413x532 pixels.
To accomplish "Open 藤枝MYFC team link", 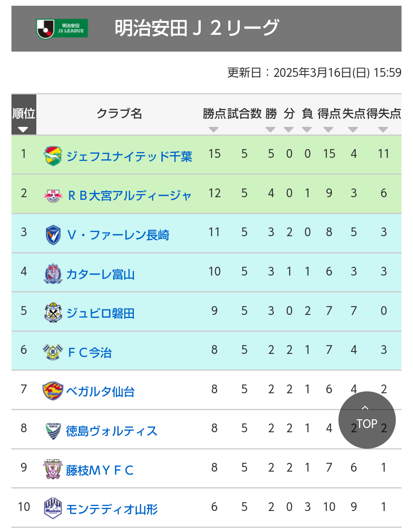I will pos(99,470).
